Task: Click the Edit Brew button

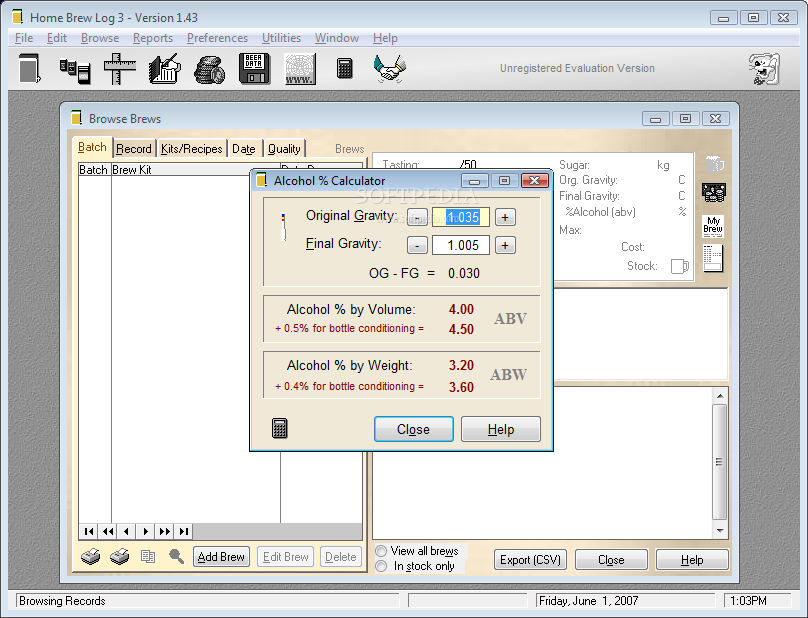Action: coord(285,557)
